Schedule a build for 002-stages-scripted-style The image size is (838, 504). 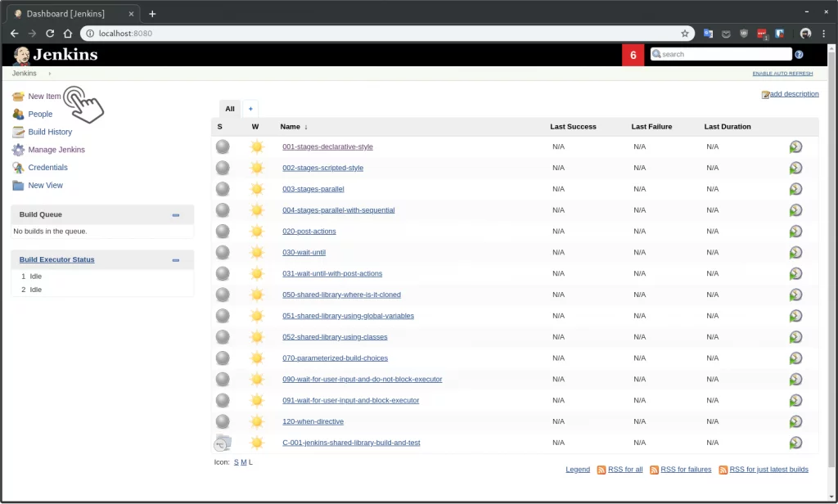795,168
